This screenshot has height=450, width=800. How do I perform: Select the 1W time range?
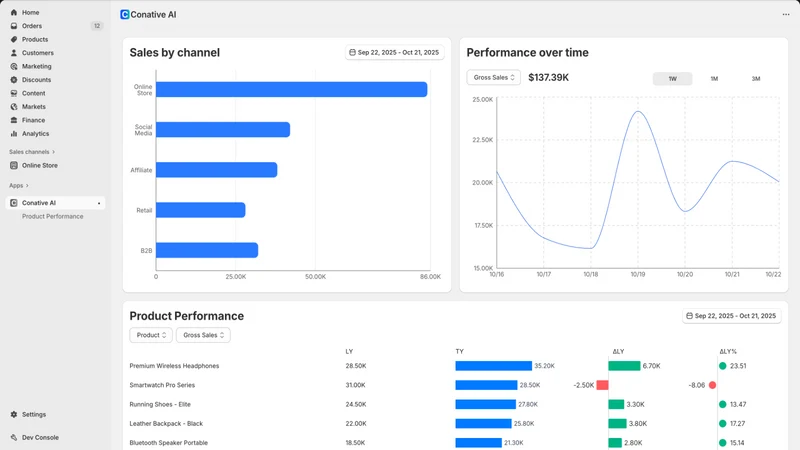tap(672, 79)
